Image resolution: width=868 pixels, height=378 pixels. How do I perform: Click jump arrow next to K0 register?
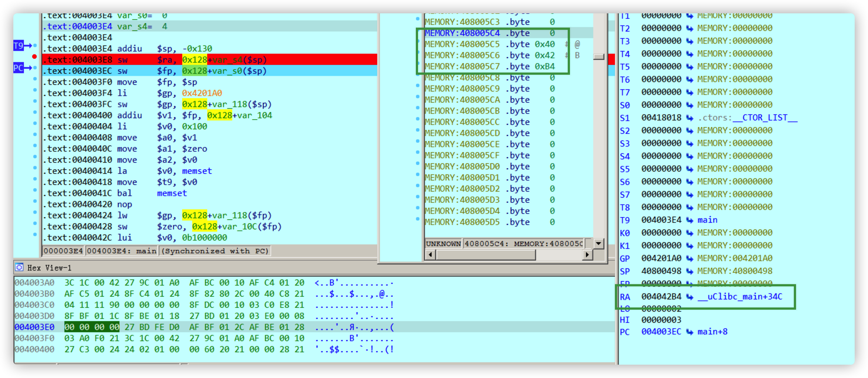tap(690, 233)
